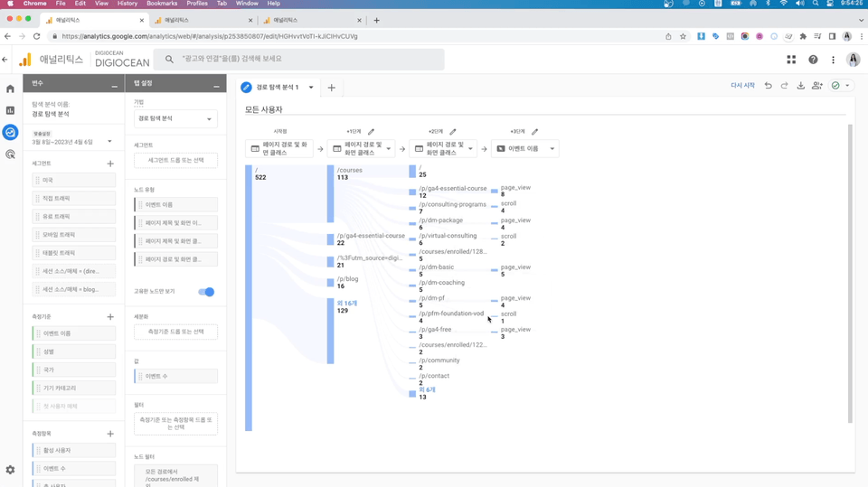The width and height of the screenshot is (868, 487).
Task: Open the Chrome Profiles menu
Action: [197, 4]
